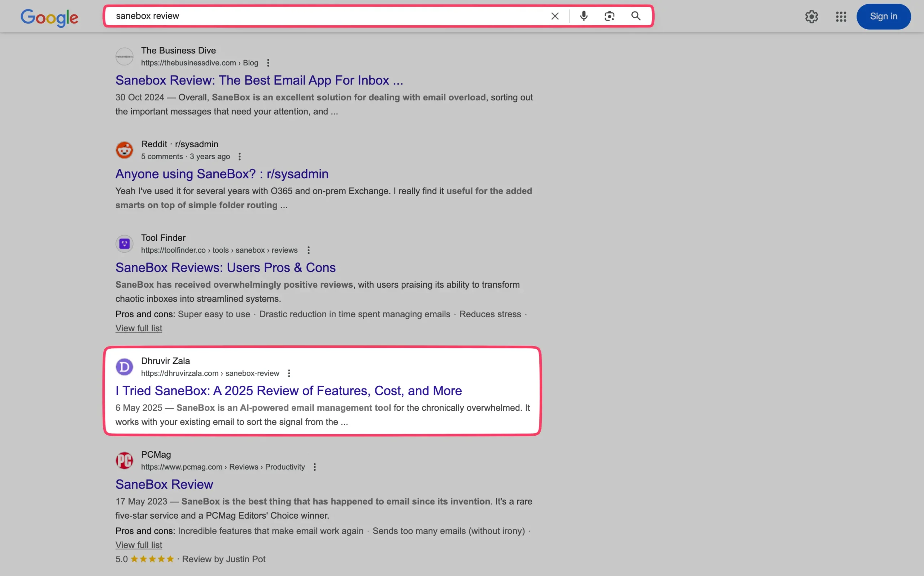Open SaneBox Reviews: Users Pros & Cons link
This screenshot has width=924, height=576.
226,268
